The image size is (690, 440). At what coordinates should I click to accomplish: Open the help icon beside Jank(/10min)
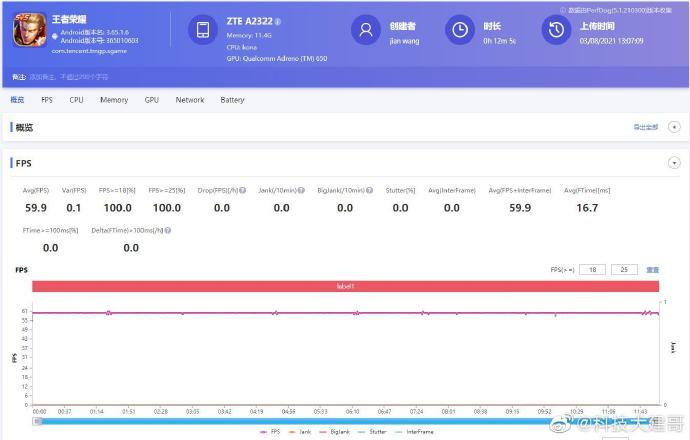pos(301,191)
